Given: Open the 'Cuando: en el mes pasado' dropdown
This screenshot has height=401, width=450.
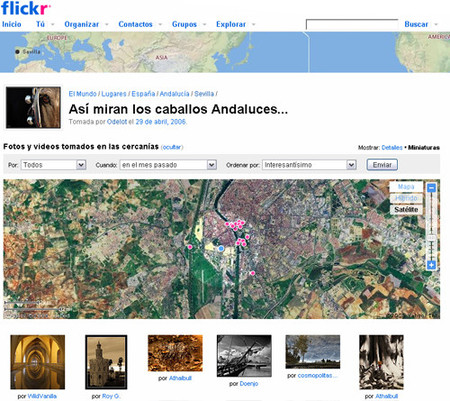Looking at the screenshot, I should point(168,165).
